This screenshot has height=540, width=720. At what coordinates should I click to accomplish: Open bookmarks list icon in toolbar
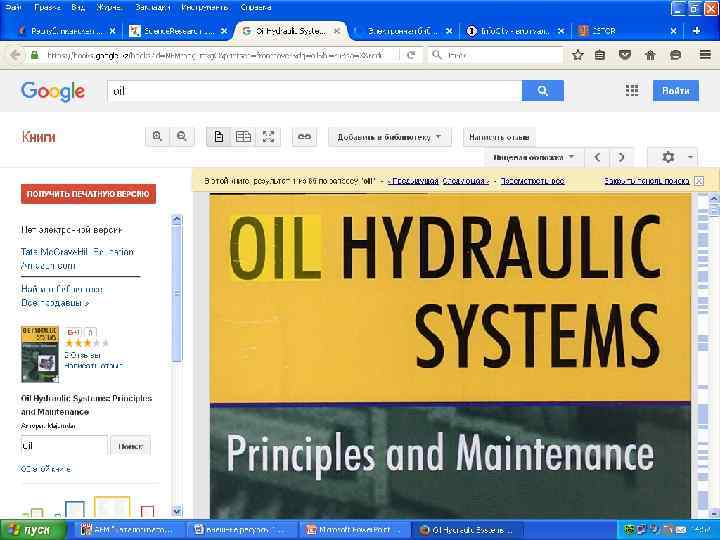pos(600,55)
